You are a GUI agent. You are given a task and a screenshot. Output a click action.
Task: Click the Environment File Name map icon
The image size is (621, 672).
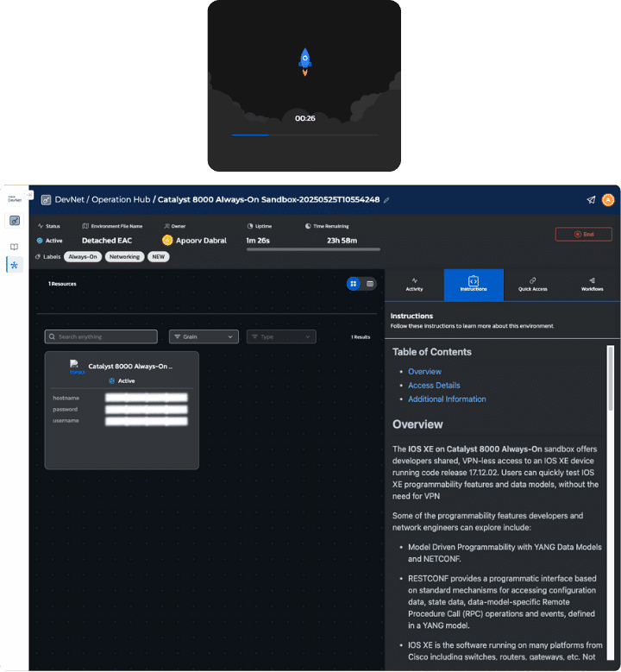click(x=85, y=226)
